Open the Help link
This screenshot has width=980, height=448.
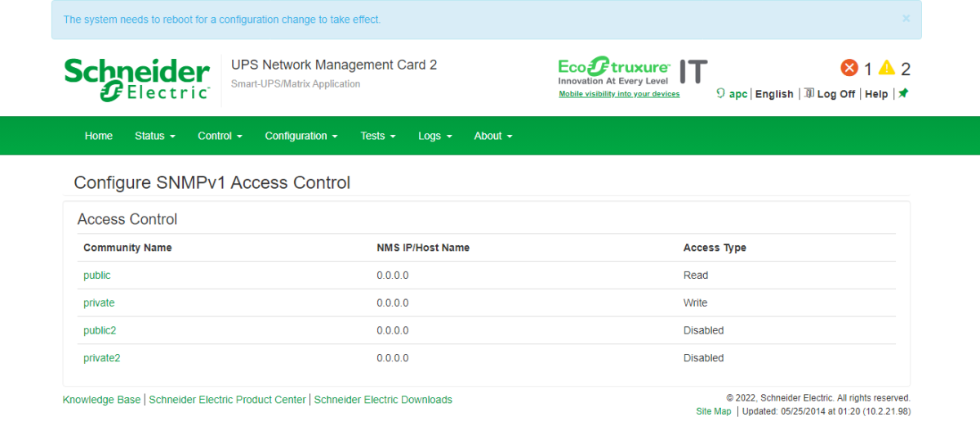pos(876,94)
